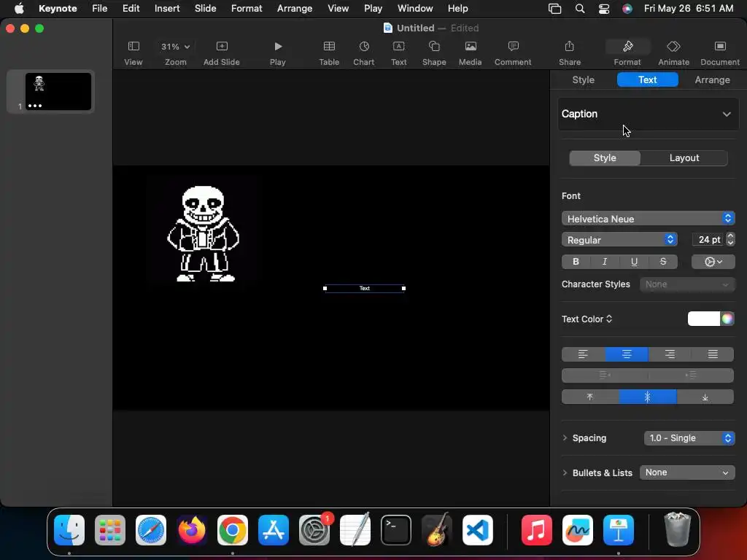Toggle underline formatting
Screen dimensions: 747x560
634,262
